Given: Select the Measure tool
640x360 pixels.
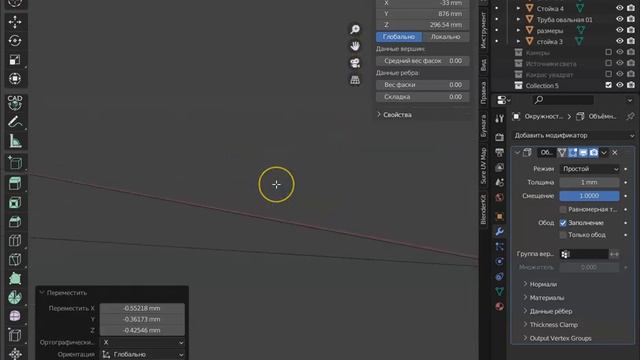Looking at the screenshot, I should (x=15, y=141).
